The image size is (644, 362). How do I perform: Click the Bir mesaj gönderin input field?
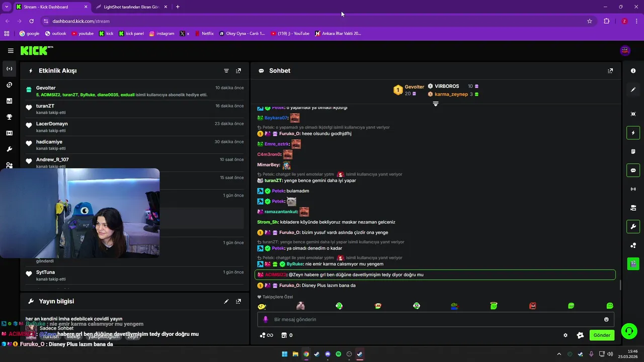[436, 319]
